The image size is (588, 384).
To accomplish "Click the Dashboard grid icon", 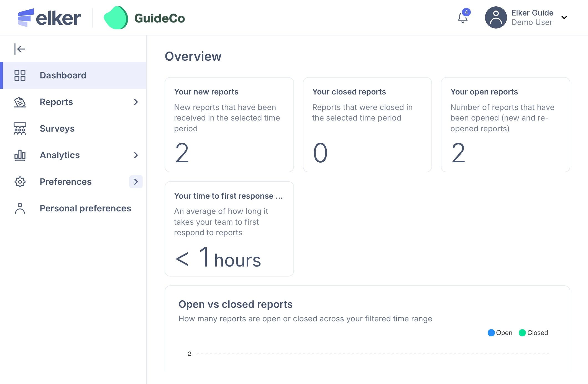I will coord(20,75).
